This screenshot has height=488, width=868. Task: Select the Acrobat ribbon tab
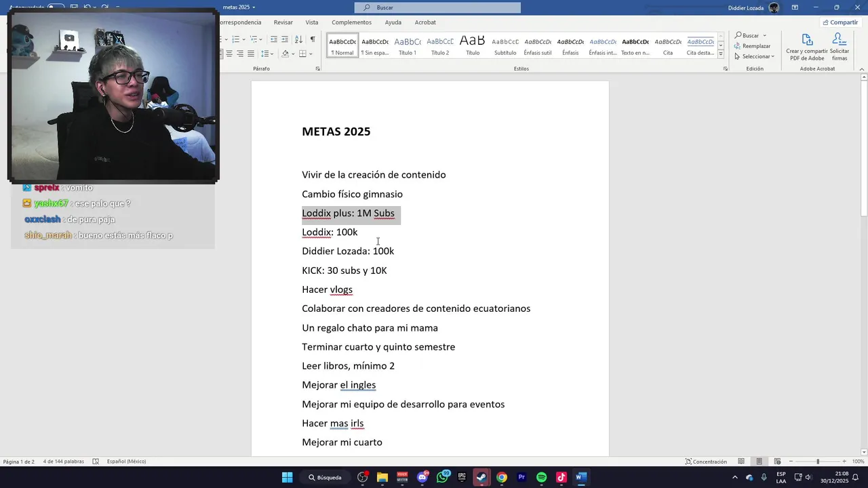pos(425,22)
